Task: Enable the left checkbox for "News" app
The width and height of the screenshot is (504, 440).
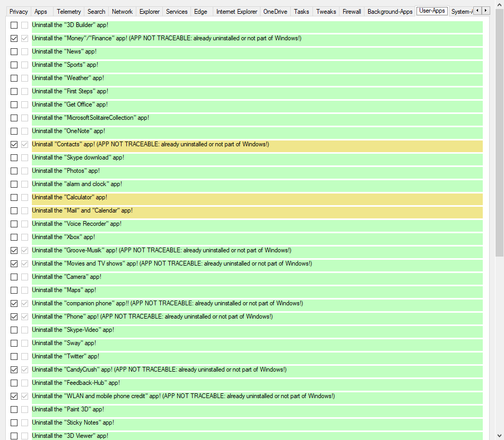Action: [14, 51]
